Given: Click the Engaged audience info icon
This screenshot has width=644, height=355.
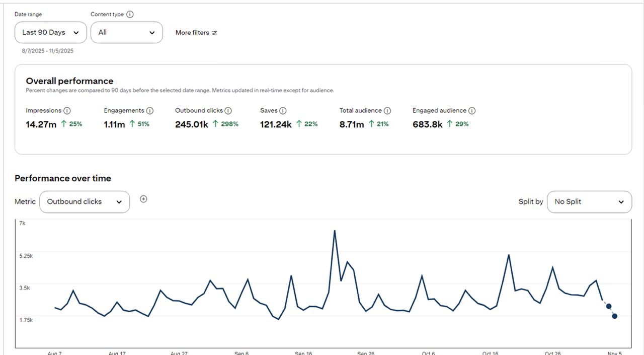Looking at the screenshot, I should coord(472,111).
